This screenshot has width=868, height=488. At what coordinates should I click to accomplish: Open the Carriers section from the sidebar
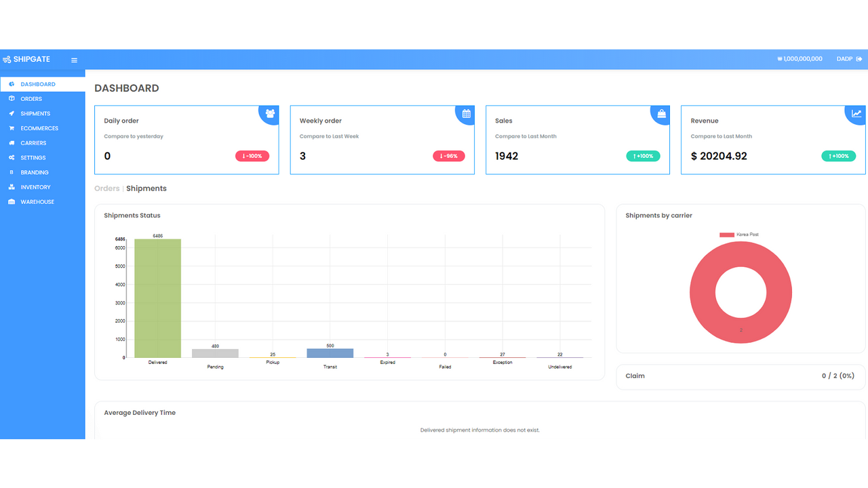(x=12, y=142)
